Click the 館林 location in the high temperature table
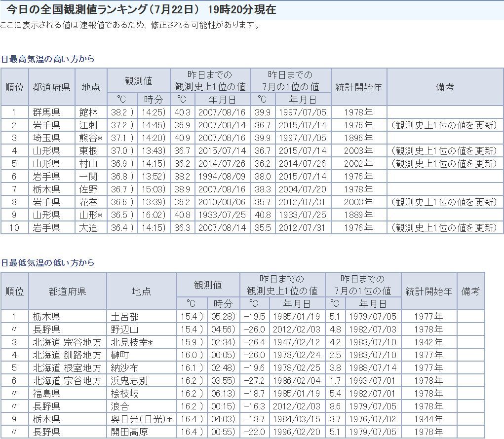Image resolution: width=504 pixels, height=439 pixels. coord(88,112)
